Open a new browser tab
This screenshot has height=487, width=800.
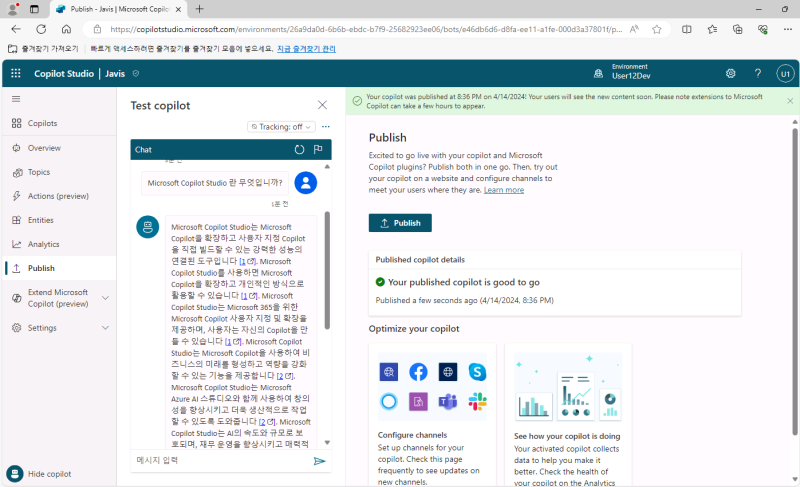[x=199, y=9]
